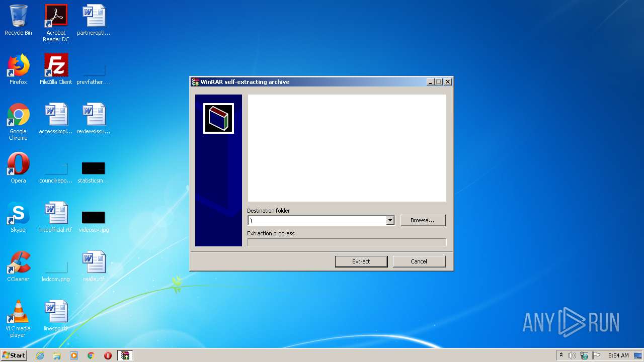This screenshot has width=644, height=362.
Task: Click the taskbar clock 8:54 AM
Action: [618, 355]
